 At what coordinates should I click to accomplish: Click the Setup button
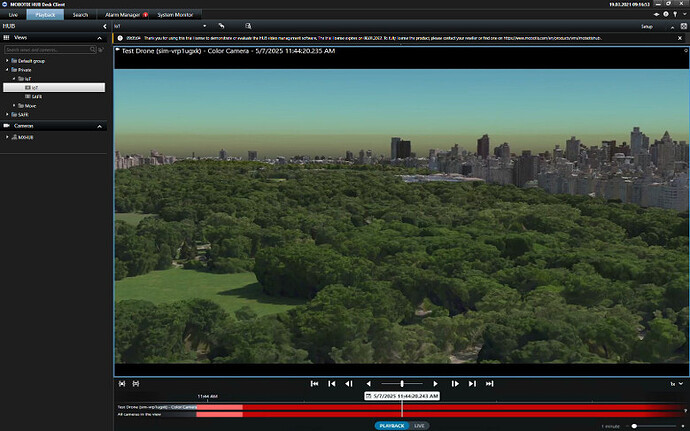(x=646, y=27)
